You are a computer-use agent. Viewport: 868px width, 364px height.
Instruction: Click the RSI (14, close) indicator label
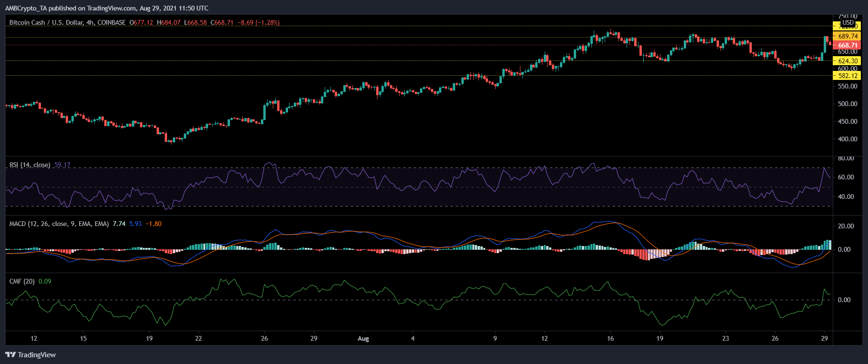(30, 165)
